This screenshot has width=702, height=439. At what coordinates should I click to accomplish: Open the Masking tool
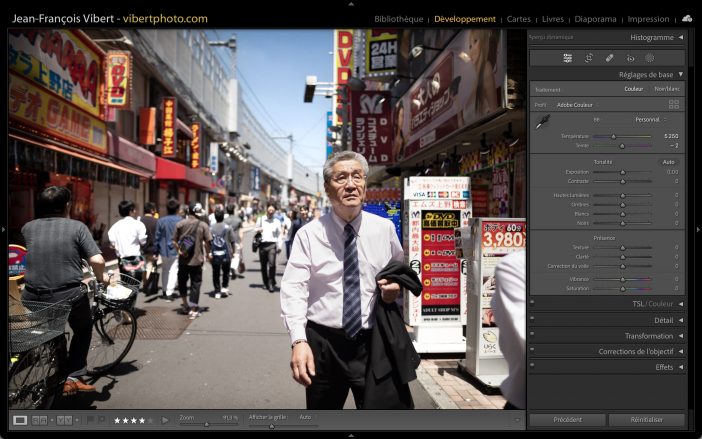(650, 58)
